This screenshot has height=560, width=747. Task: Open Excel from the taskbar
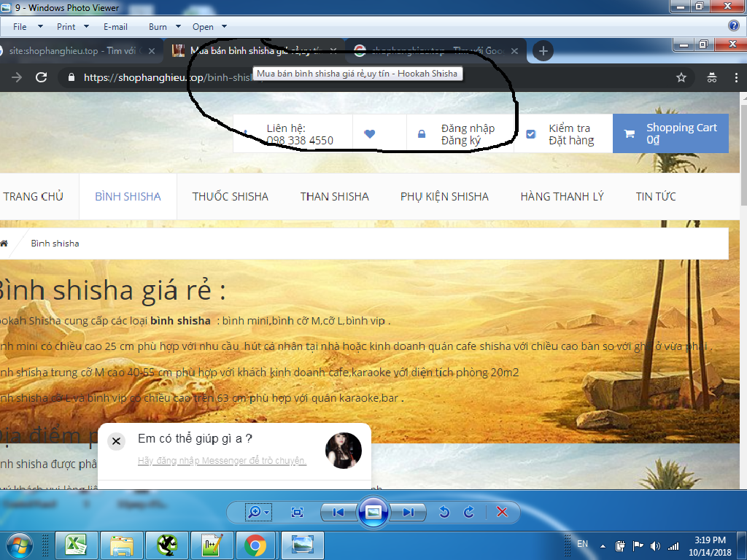pyautogui.click(x=77, y=545)
